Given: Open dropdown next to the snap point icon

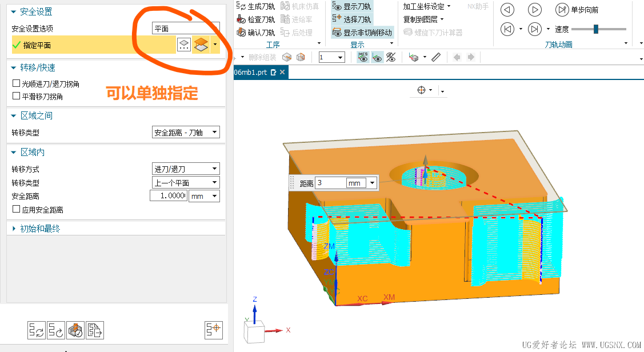Looking at the screenshot, I should 430,90.
